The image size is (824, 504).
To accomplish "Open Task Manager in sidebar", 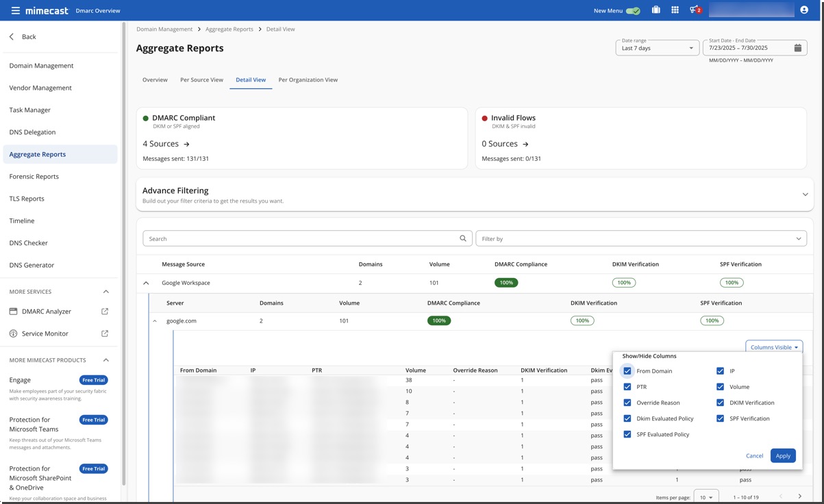I will coord(30,110).
